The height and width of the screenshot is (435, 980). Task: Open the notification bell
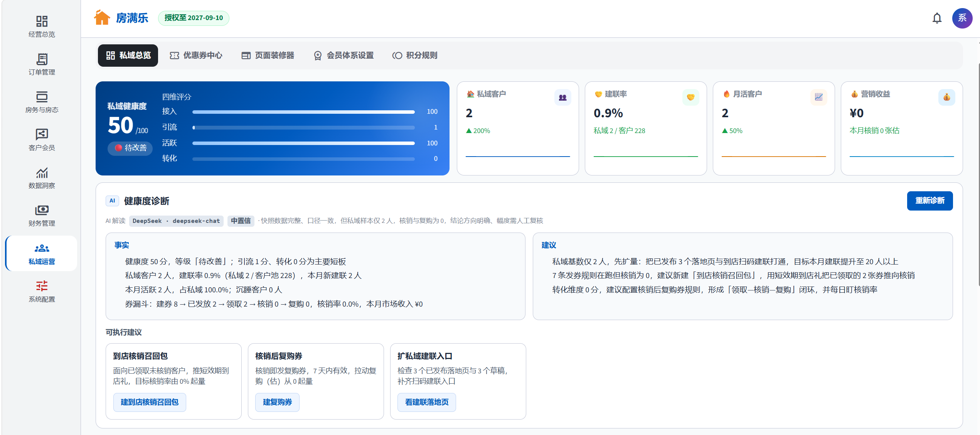click(x=937, y=18)
